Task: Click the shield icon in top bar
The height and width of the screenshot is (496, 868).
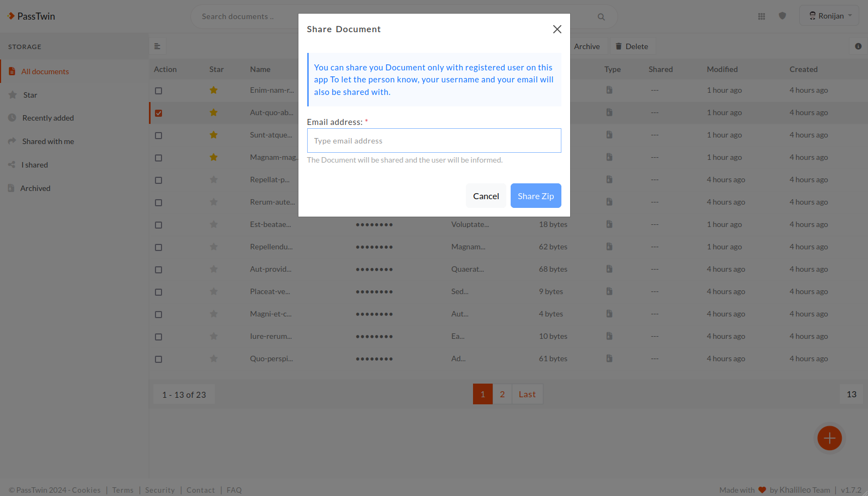Action: pos(782,16)
